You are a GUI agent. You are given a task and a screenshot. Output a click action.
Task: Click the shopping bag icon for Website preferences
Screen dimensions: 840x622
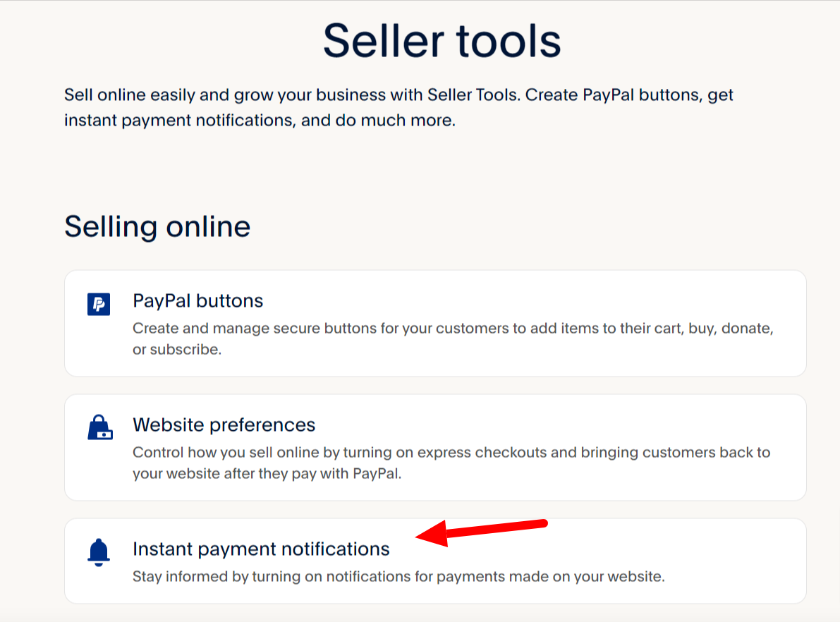click(x=99, y=427)
